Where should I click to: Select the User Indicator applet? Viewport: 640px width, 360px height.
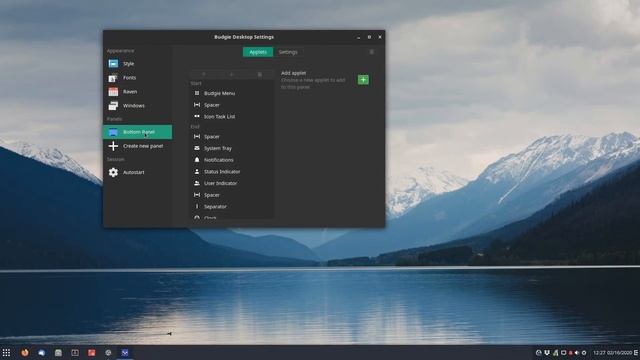click(232, 183)
